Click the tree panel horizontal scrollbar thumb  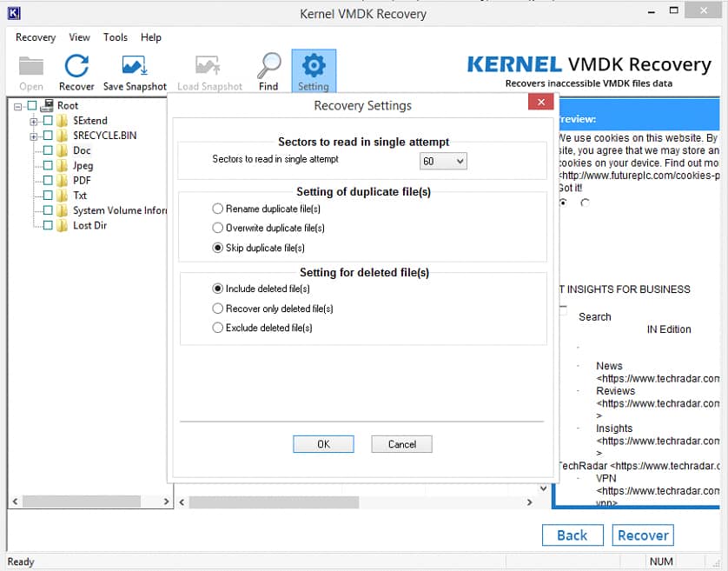tap(82, 501)
